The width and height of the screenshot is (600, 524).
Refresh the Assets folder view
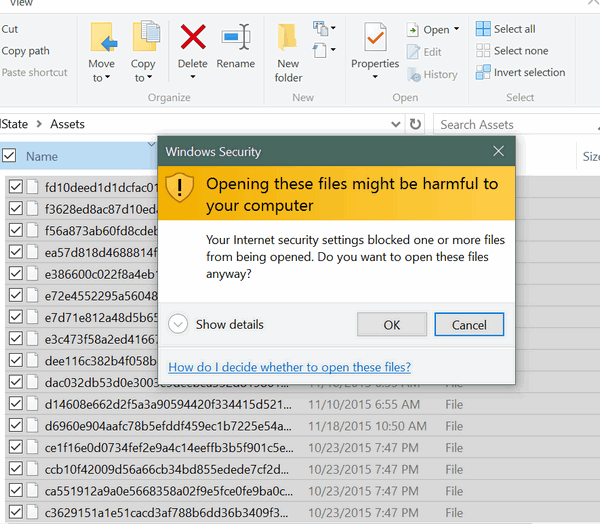415,124
